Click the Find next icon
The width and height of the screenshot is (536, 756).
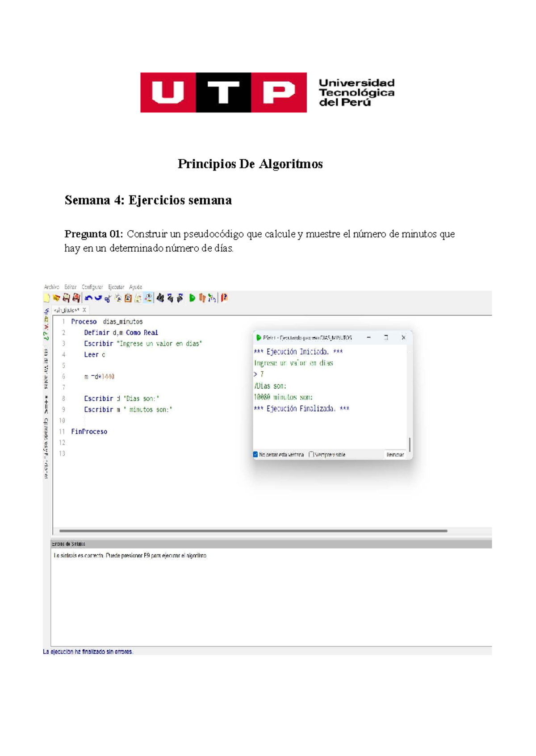(x=180, y=298)
